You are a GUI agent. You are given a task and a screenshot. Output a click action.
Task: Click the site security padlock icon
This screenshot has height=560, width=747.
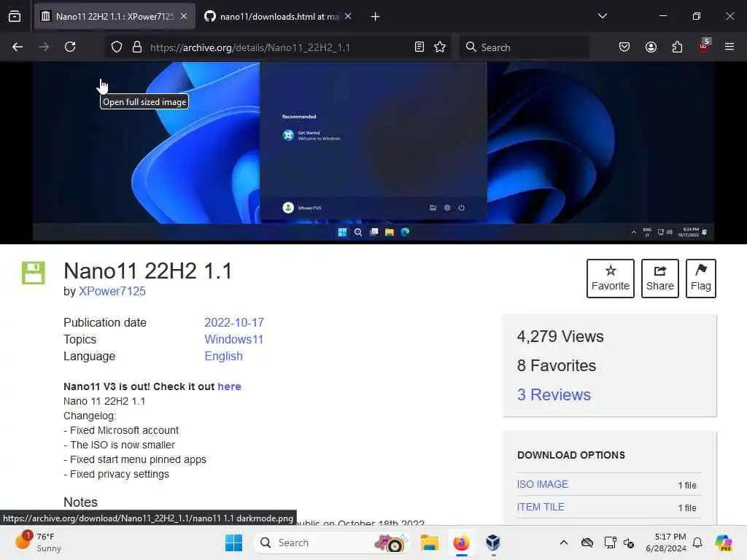(x=137, y=47)
